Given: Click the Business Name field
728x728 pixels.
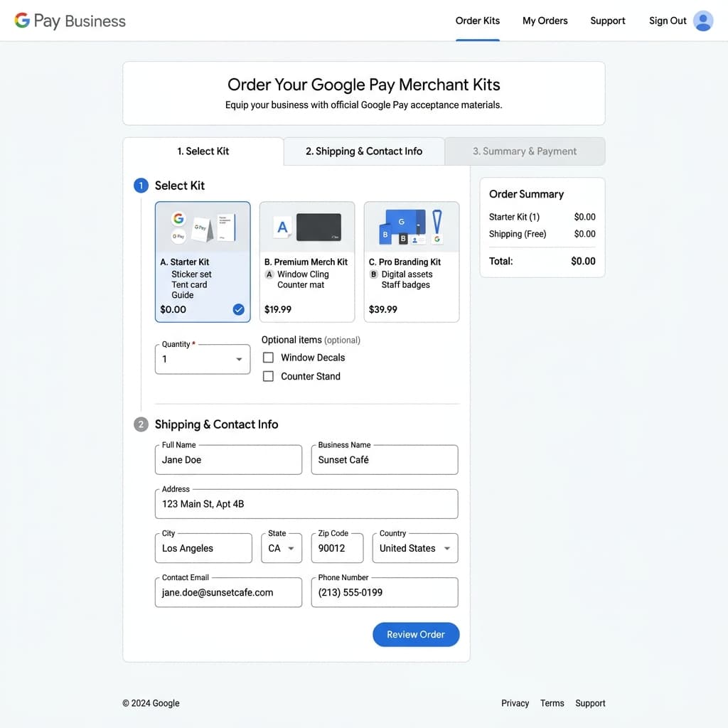Looking at the screenshot, I should [385, 460].
